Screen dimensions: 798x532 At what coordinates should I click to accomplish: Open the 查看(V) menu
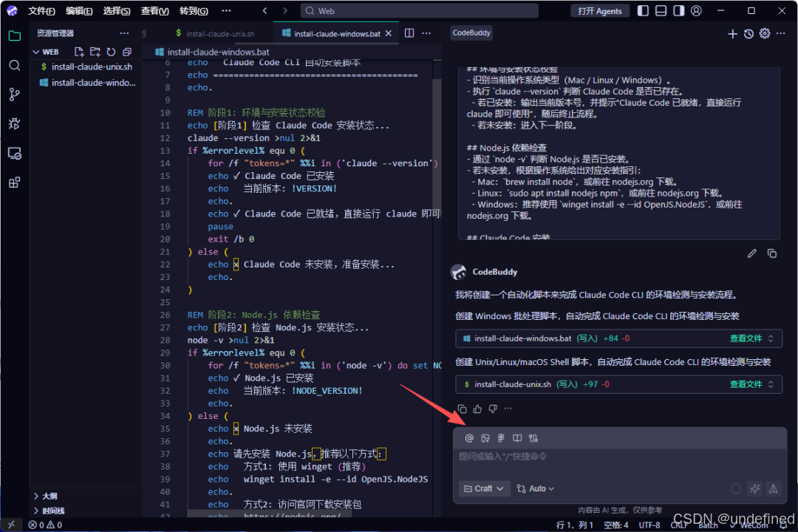tap(154, 10)
